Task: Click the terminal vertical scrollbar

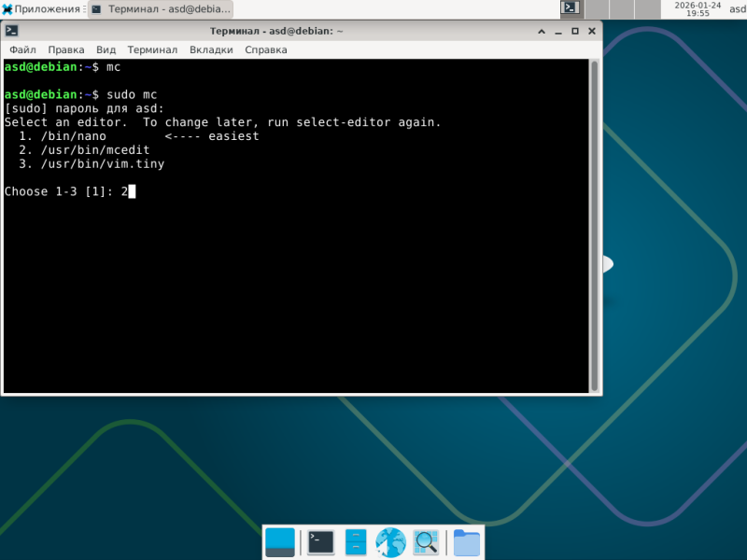Action: coord(595,226)
